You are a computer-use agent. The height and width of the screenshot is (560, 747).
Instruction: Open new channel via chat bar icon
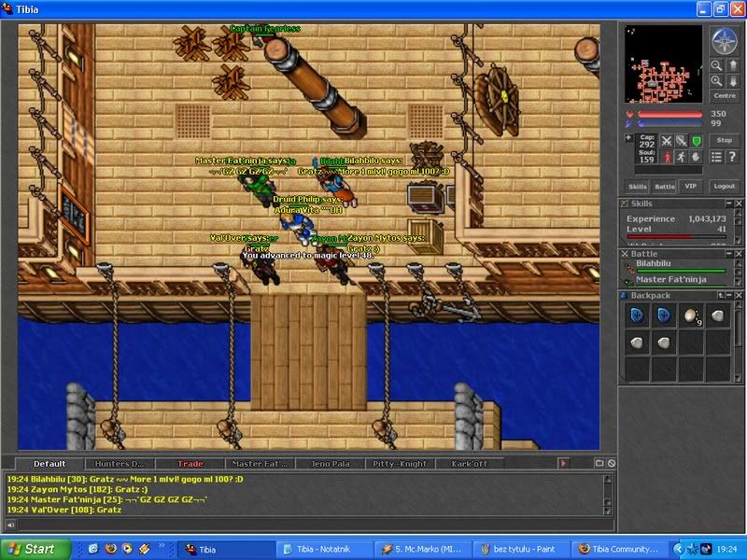point(599,463)
